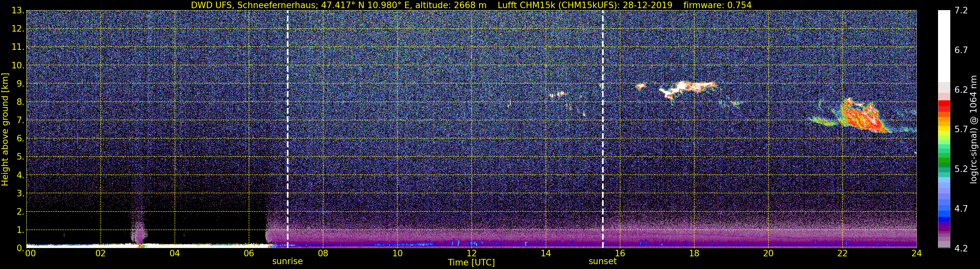Click the height axis tick label 13
The height and width of the screenshot is (269, 980).
(18, 11)
